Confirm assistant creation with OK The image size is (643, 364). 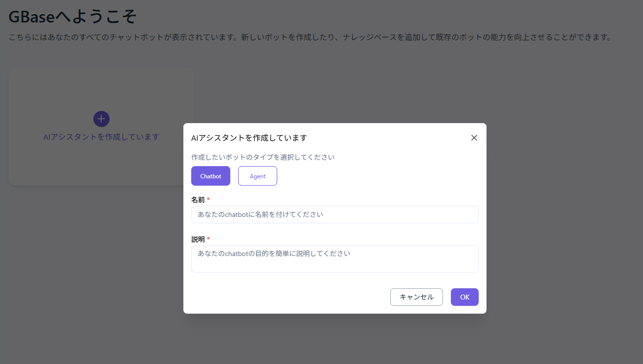coord(464,297)
